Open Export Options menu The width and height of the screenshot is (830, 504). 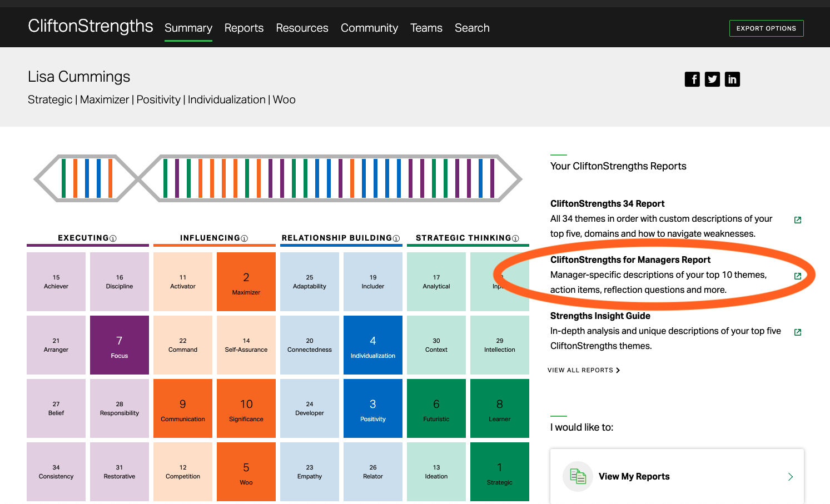(x=766, y=28)
